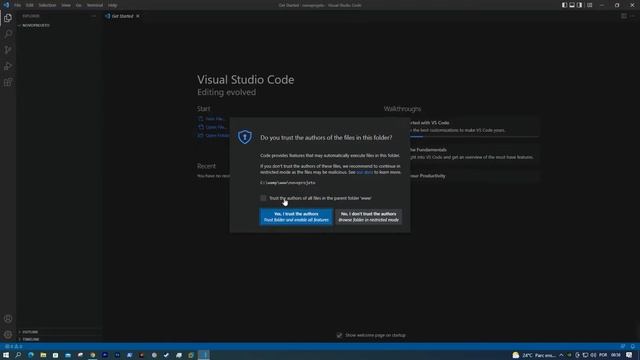Open the Run and Debug view

coord(8,66)
